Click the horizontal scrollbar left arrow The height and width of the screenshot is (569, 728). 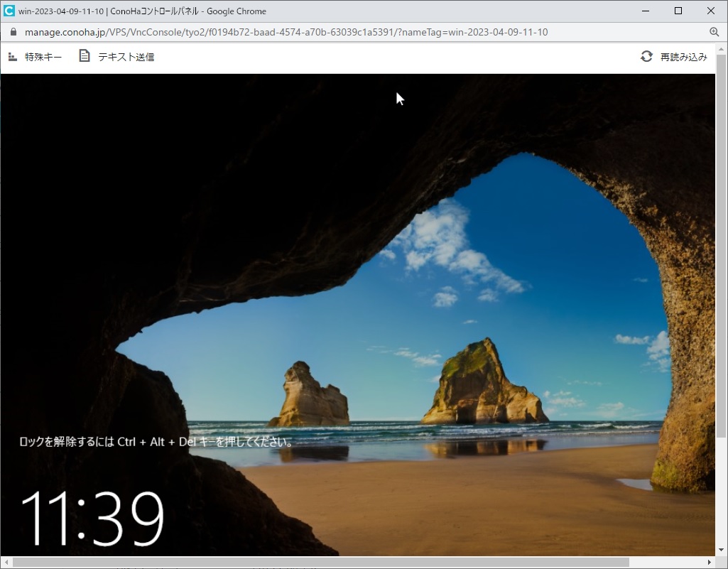6,563
